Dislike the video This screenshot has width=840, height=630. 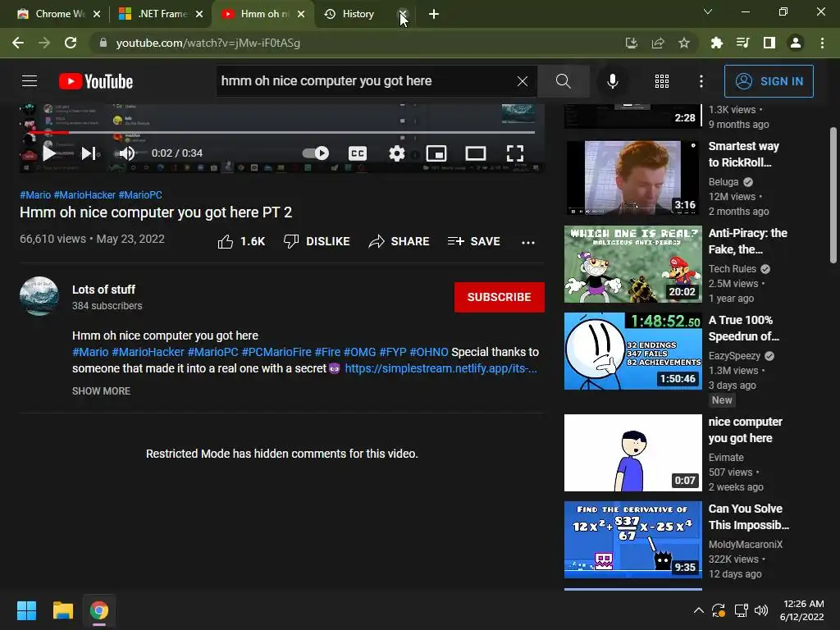point(317,242)
